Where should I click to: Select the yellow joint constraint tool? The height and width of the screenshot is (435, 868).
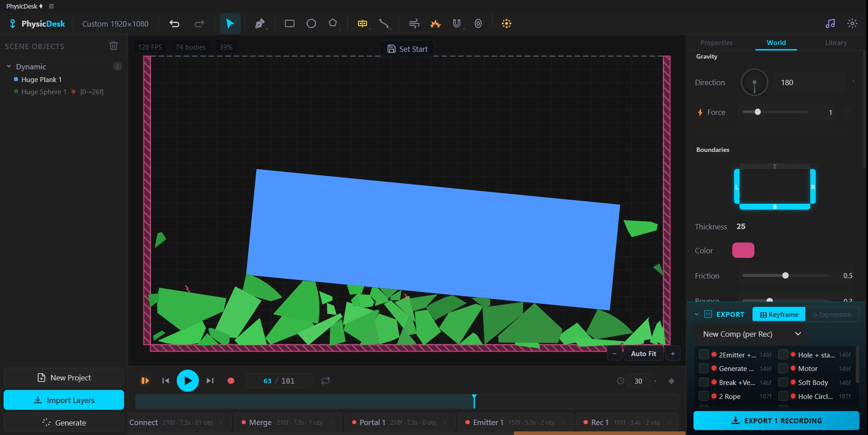(363, 23)
